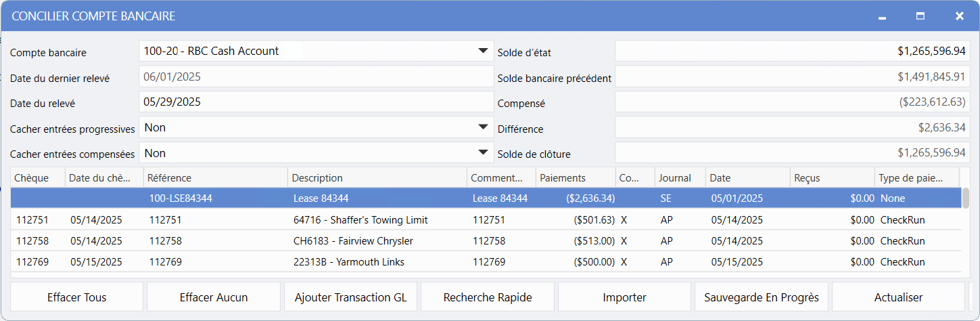Click the Importer button
The width and height of the screenshot is (980, 321).
click(x=624, y=297)
